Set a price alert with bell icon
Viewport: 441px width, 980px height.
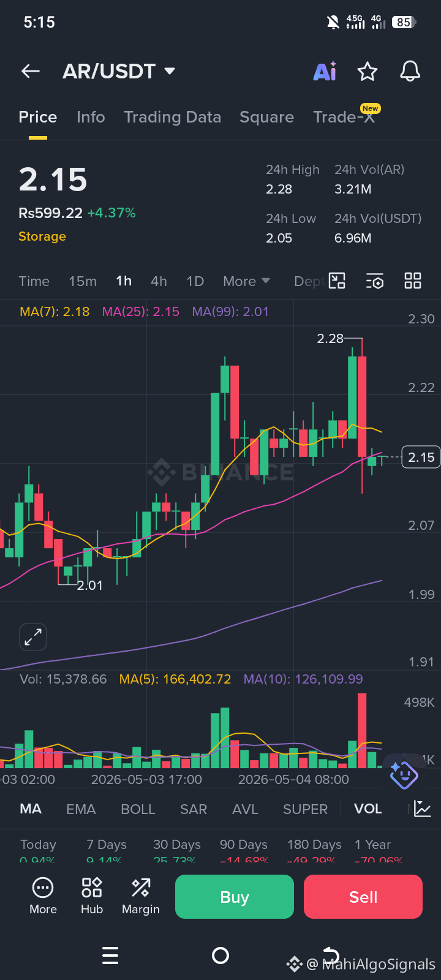(x=410, y=71)
